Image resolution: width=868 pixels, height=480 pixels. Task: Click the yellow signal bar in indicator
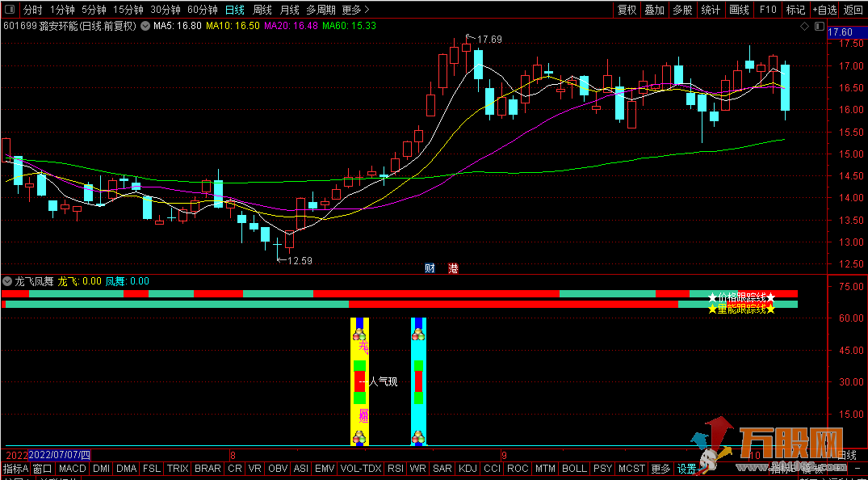coord(360,381)
